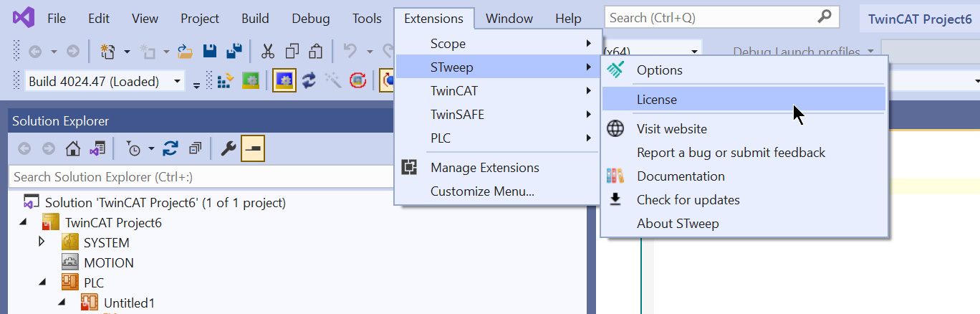Expand the TwinCAT submenu

pyautogui.click(x=497, y=91)
